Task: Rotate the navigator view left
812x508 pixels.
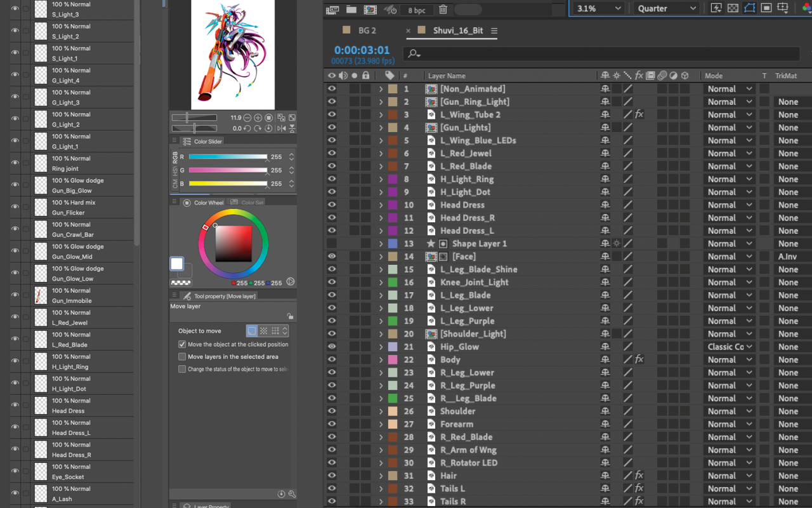Action: pyautogui.click(x=247, y=128)
